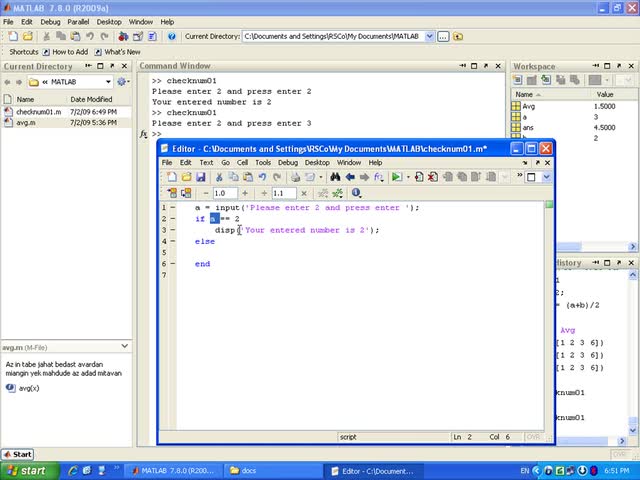Click How to Add shortcut

[x=66, y=52]
